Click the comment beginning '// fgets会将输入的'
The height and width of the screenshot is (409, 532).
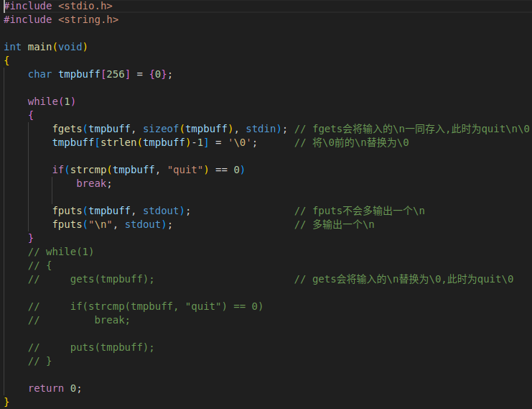pos(412,129)
